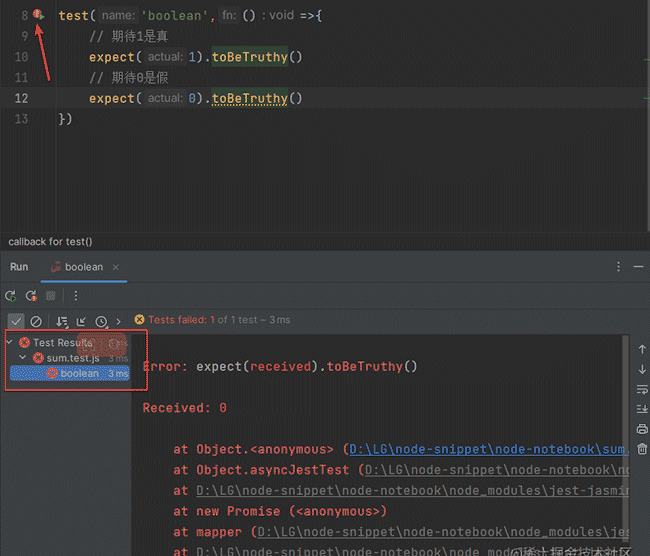Toggle soft-wrap in console output
The height and width of the screenshot is (556, 650).
pos(642,389)
